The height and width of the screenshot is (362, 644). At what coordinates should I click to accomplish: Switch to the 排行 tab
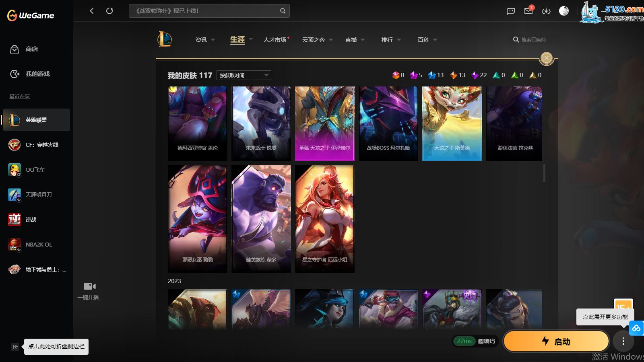point(387,40)
